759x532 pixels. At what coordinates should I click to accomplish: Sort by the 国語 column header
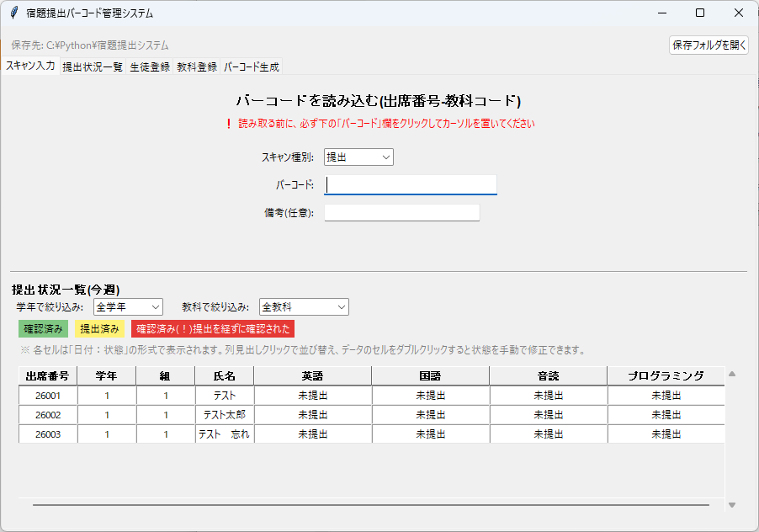(430, 375)
